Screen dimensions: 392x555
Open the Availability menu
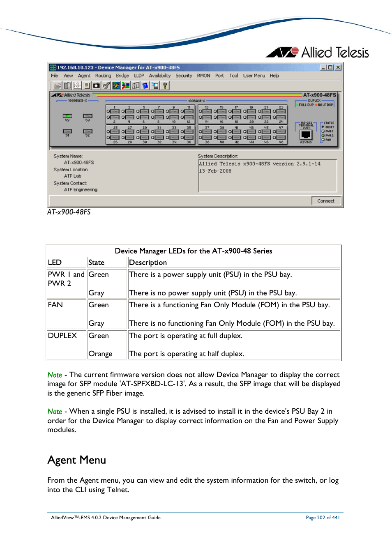pos(160,76)
